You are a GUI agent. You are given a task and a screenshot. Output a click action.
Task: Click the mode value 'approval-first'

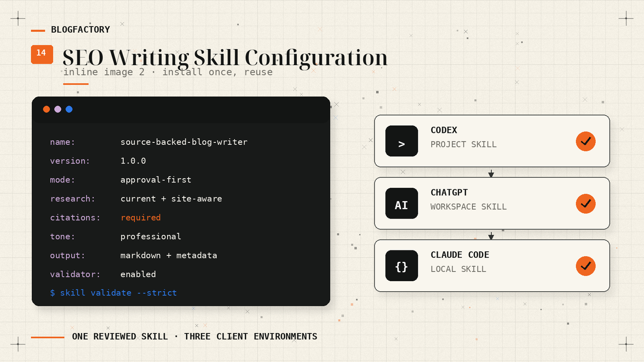(156, 180)
